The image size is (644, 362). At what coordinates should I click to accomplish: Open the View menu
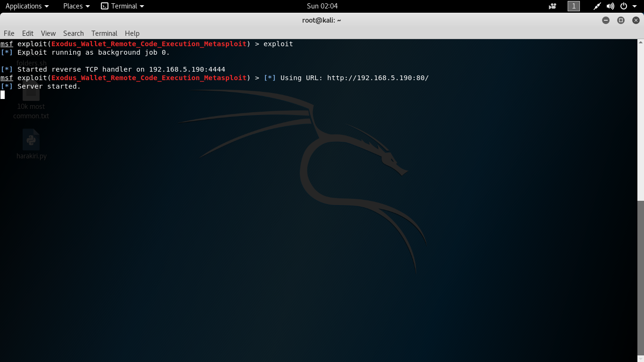click(x=48, y=33)
